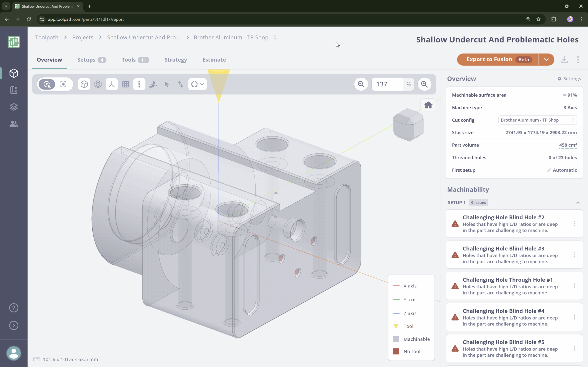Open the Estimate tab
588x367 pixels.
point(214,60)
